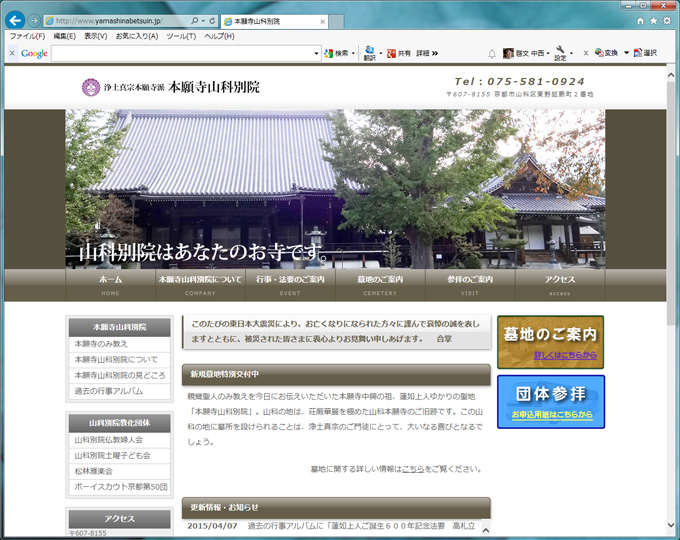Click the page scrollbar down arrow
Screen dimensions: 680x540
[671, 525]
